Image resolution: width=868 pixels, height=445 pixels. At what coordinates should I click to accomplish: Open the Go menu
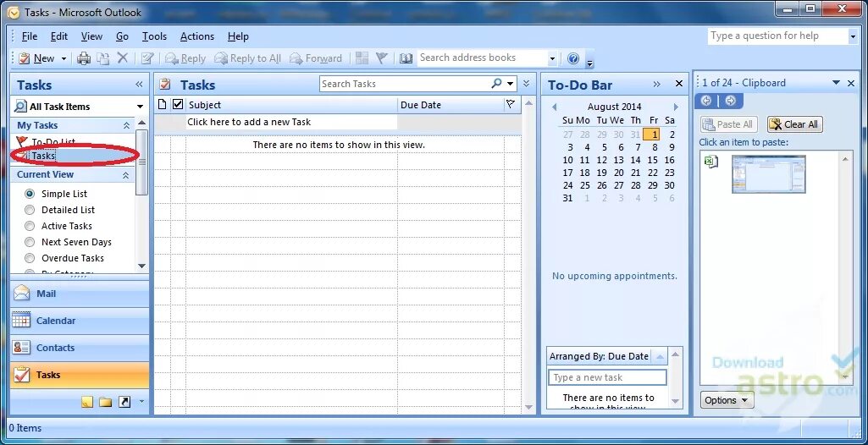point(122,36)
